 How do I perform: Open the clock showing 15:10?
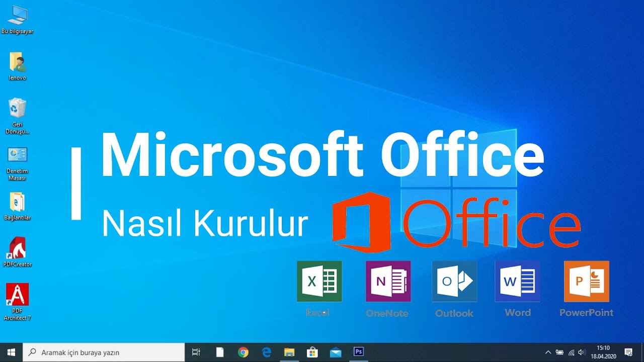click(x=603, y=352)
